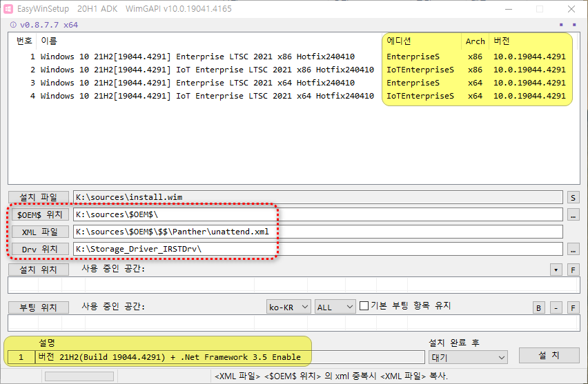Start installation with the 설 치 button

(549, 355)
